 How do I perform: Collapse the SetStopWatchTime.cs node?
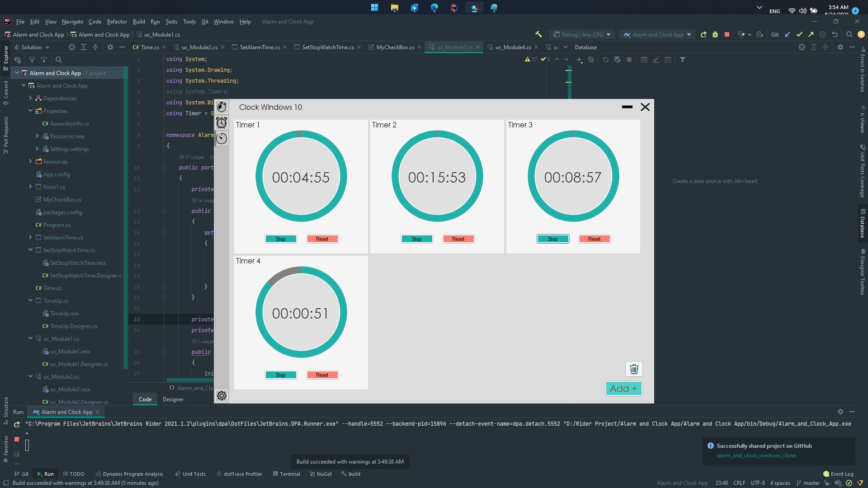pos(30,250)
